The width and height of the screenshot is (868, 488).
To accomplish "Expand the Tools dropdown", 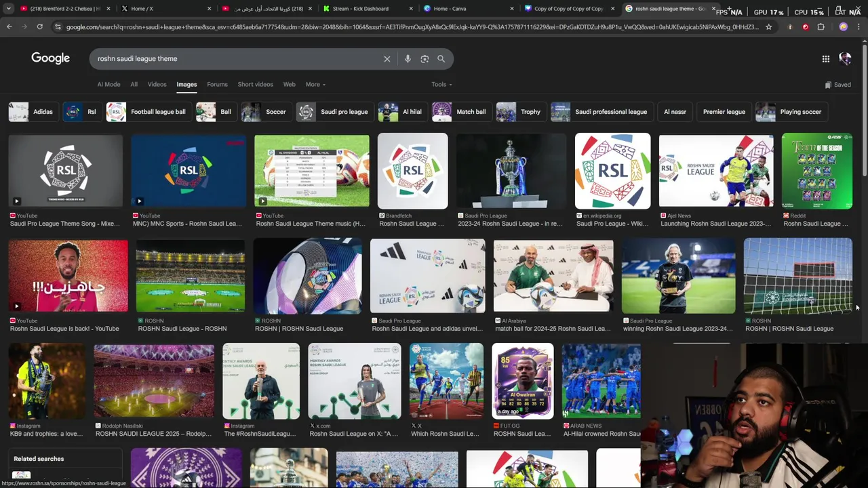I will tap(441, 85).
